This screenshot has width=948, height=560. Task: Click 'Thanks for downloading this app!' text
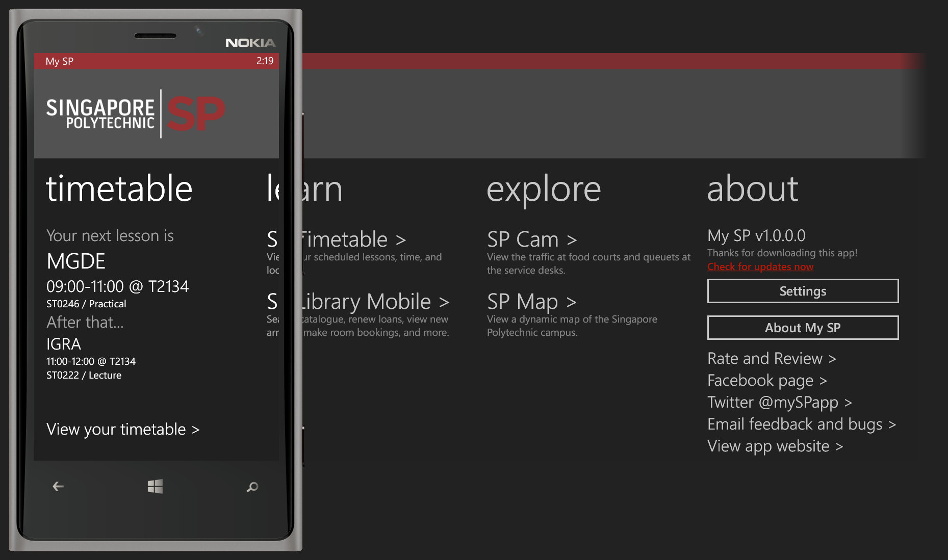(782, 253)
